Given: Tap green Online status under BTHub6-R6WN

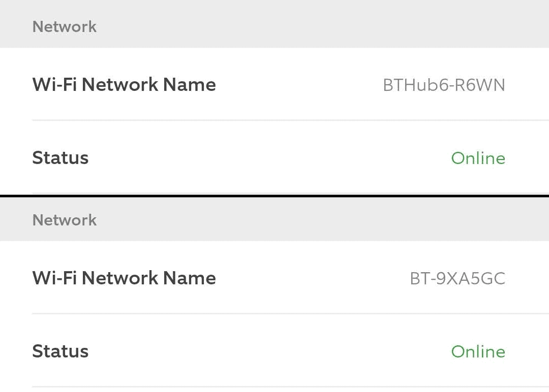Looking at the screenshot, I should (x=478, y=158).
